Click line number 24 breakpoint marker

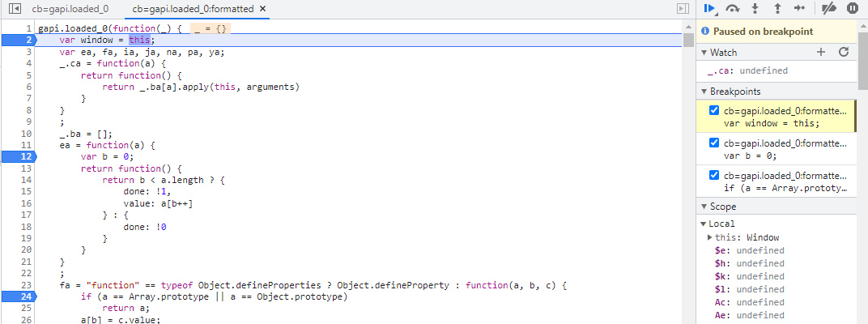23,297
